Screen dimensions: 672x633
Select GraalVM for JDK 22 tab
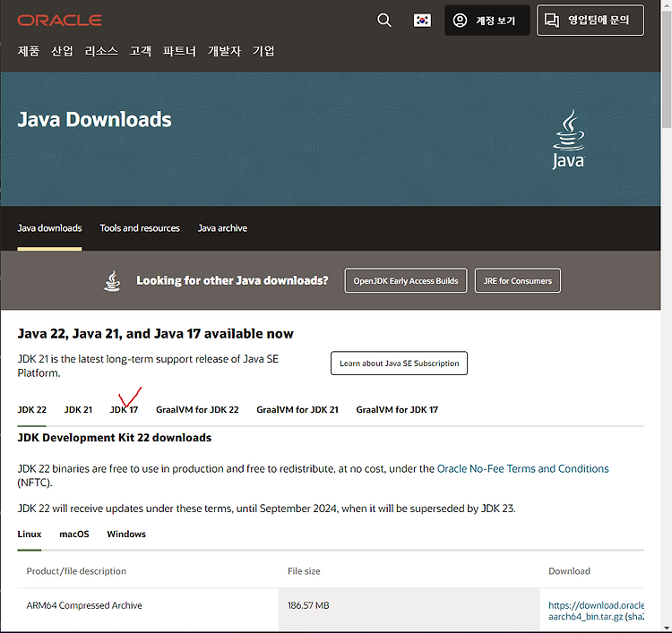point(197,410)
